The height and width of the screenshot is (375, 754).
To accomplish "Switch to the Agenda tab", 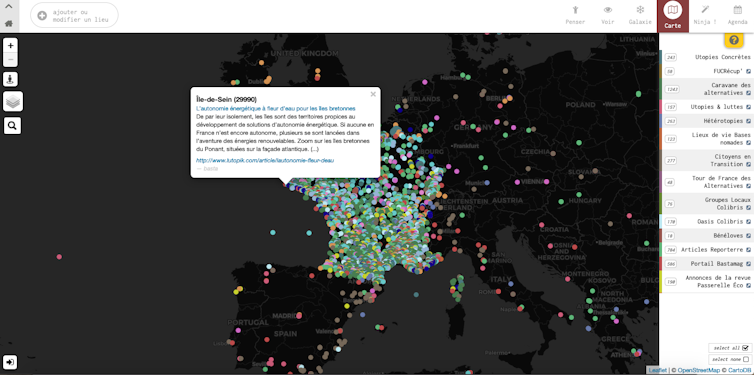I will (x=737, y=15).
